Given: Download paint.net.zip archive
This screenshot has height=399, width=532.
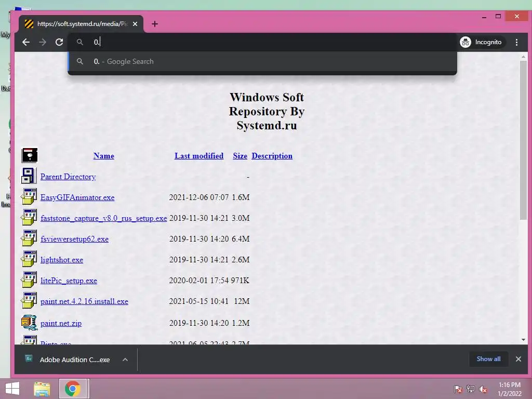Looking at the screenshot, I should pyautogui.click(x=61, y=323).
